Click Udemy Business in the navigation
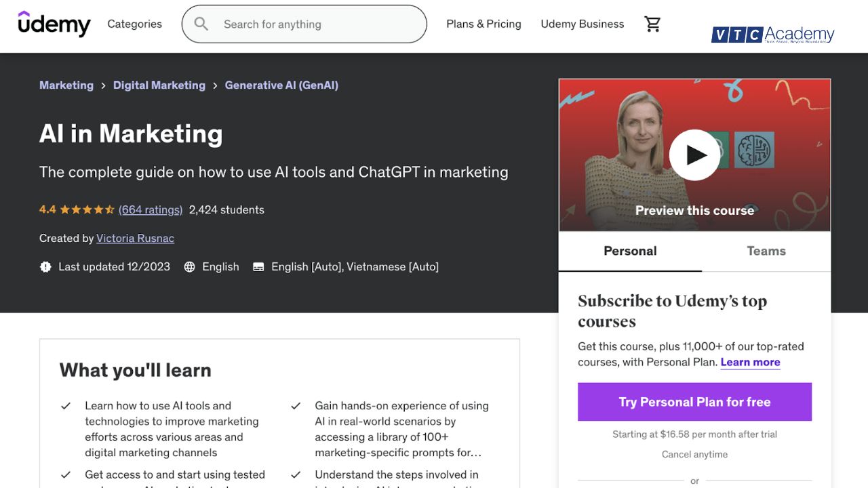 click(x=582, y=24)
